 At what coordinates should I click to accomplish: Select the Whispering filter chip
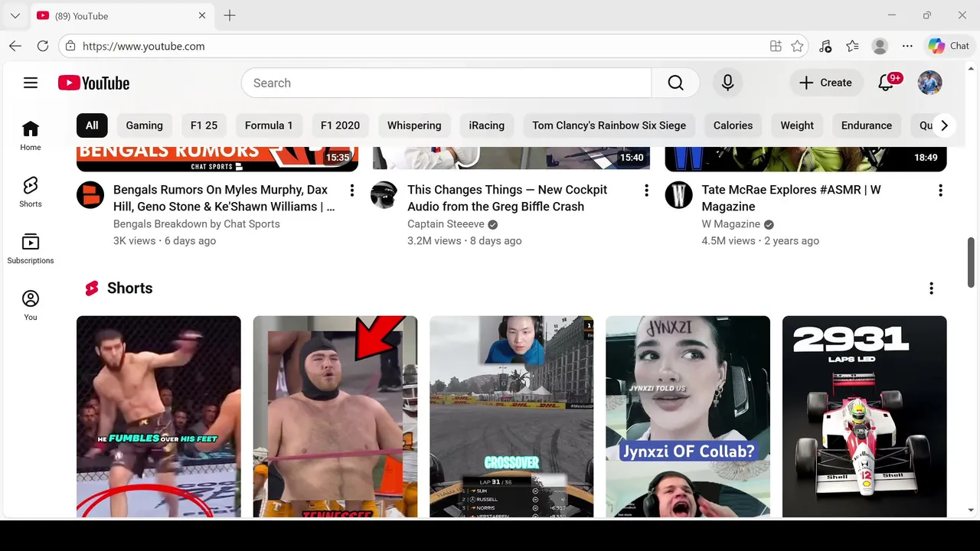pyautogui.click(x=414, y=126)
